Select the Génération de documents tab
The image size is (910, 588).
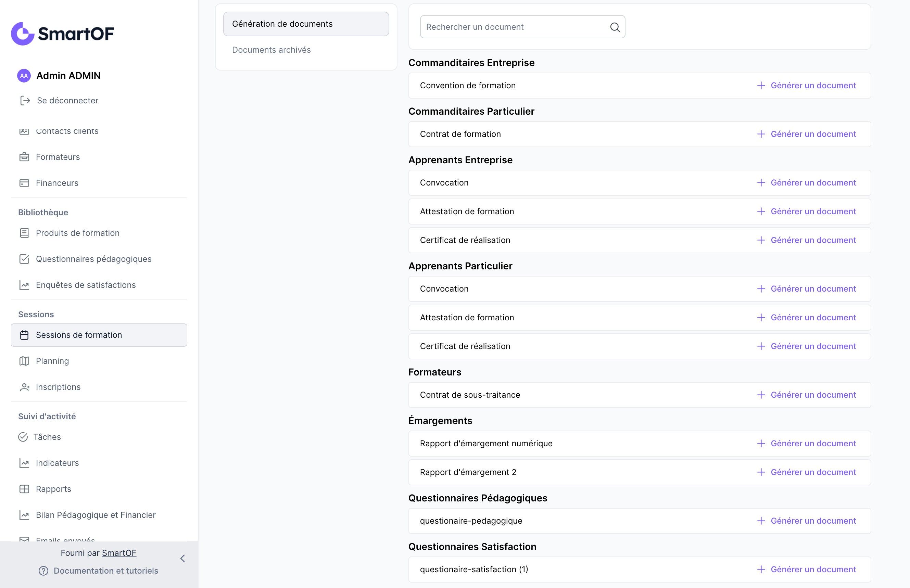306,24
